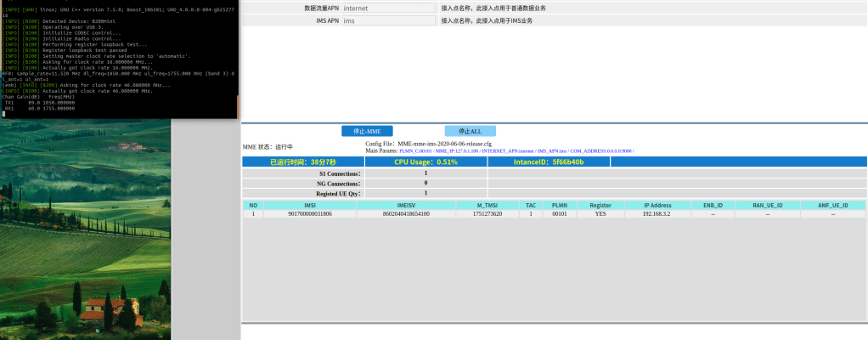Click the 已运行时间 uptime indicator
This screenshot has width=868, height=340.
(x=303, y=161)
